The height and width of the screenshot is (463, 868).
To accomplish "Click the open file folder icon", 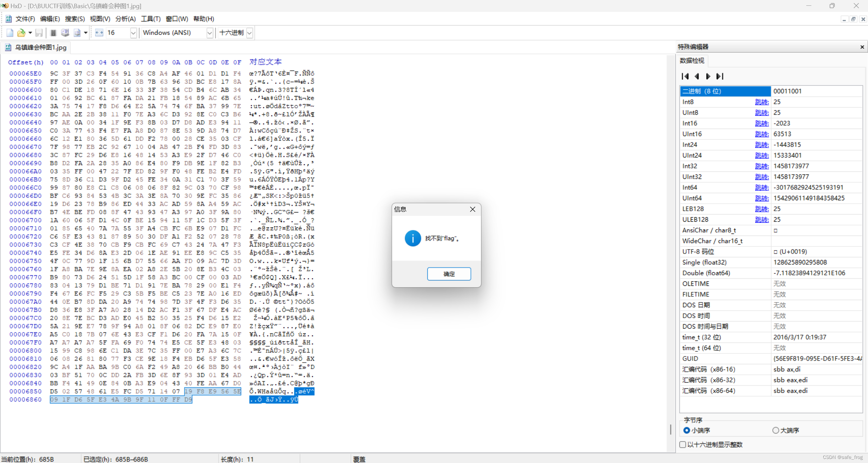I will [x=21, y=33].
